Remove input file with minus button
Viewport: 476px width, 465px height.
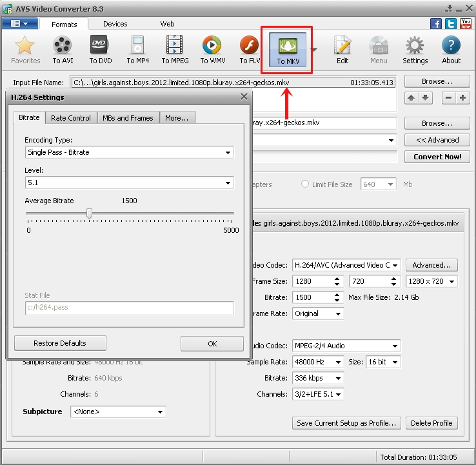coord(448,98)
